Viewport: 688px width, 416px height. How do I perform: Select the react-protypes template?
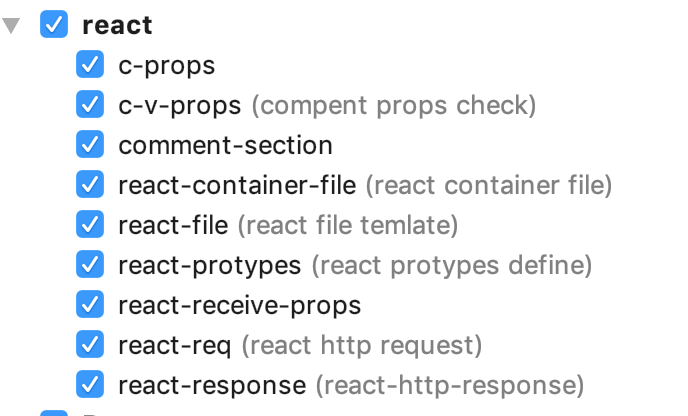(355, 265)
